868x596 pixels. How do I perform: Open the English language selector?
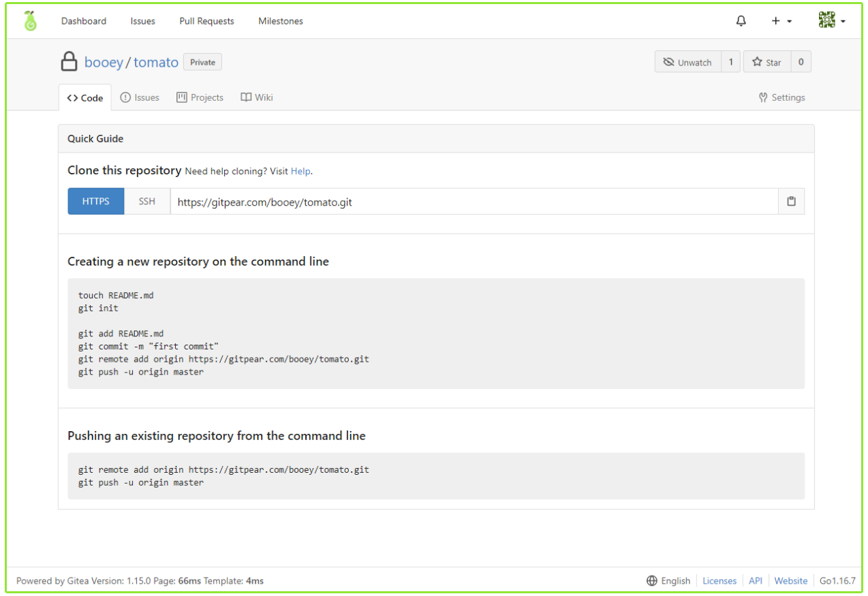(x=675, y=581)
